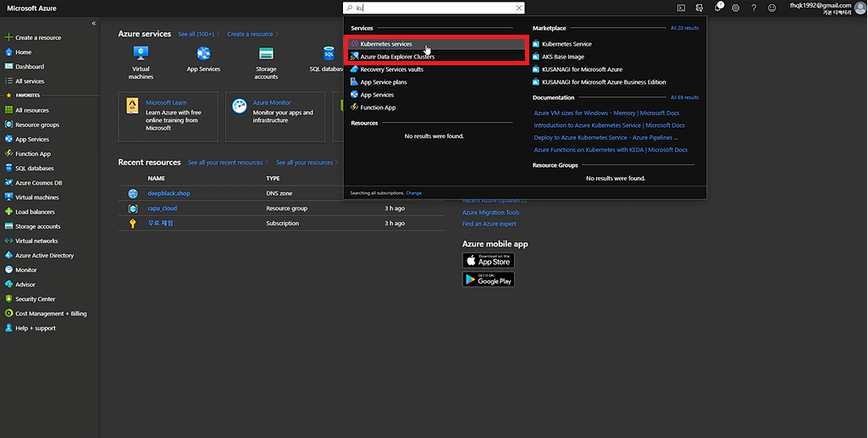Open Load balancers in sidebar

[30, 212]
